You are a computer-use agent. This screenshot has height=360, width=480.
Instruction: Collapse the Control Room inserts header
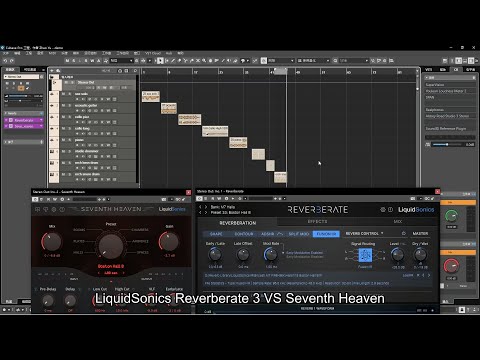point(450,77)
